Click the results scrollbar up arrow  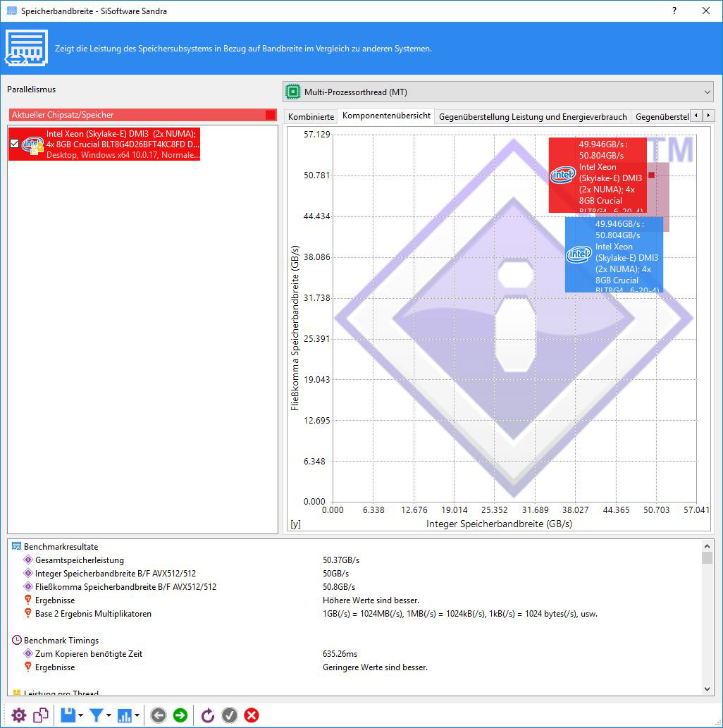tap(707, 546)
